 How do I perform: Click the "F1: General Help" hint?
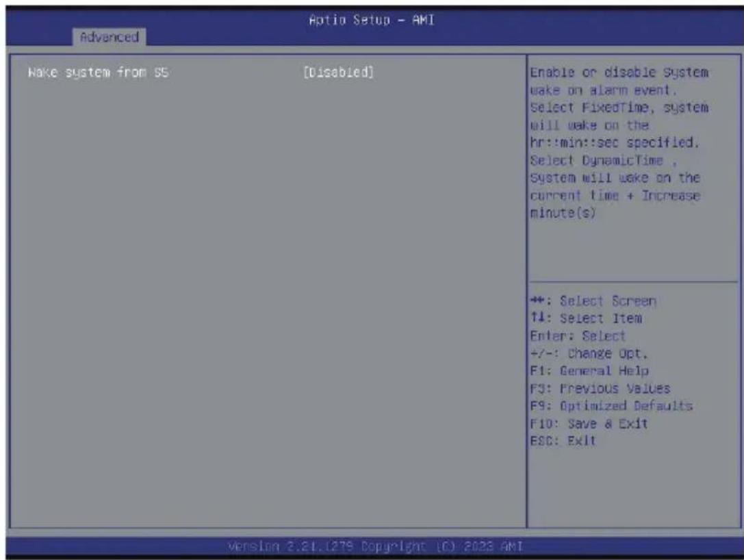coord(589,370)
